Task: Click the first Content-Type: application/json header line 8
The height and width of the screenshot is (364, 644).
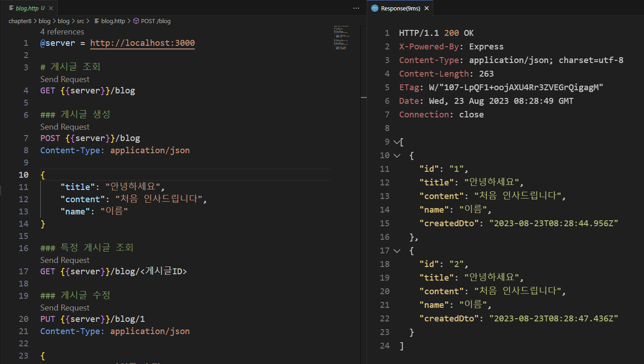Action: (x=115, y=150)
